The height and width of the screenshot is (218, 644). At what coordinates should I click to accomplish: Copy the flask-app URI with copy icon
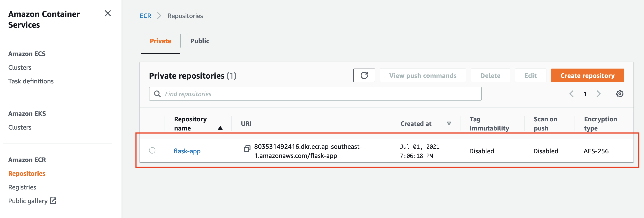247,149
